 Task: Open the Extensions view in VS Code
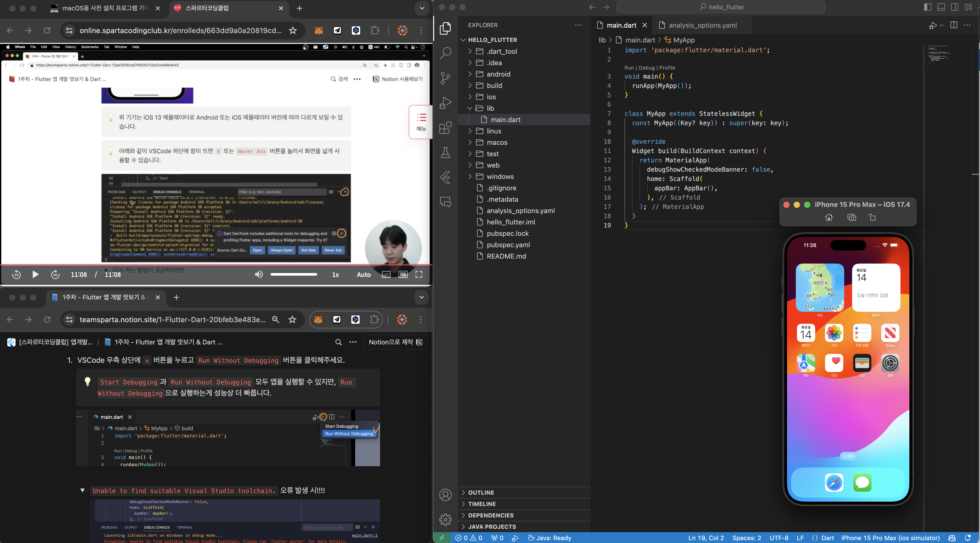click(x=446, y=128)
